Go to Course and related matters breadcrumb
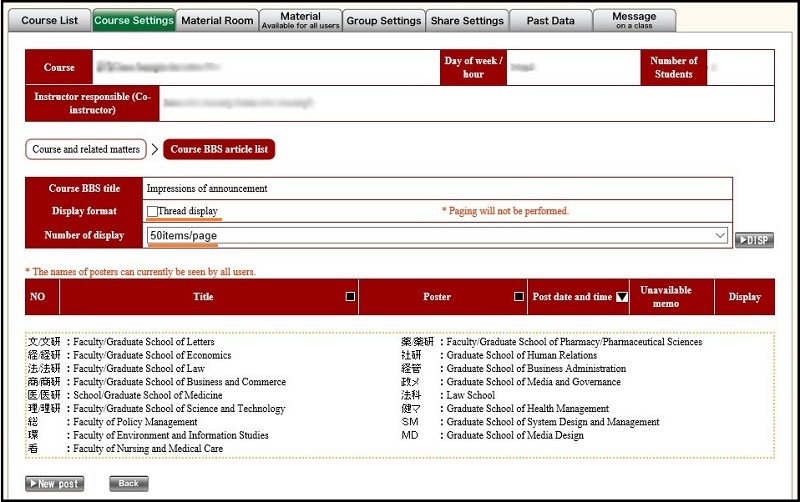The width and height of the screenshot is (800, 502). (86, 150)
